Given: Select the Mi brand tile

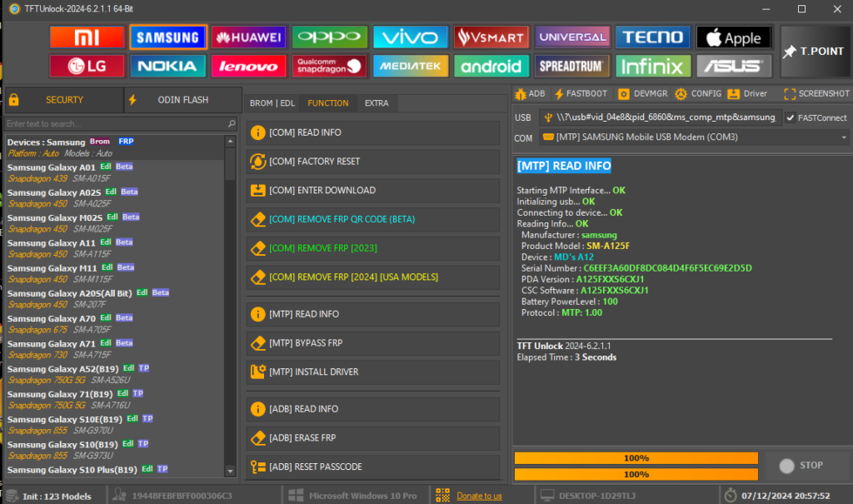Looking at the screenshot, I should click(x=87, y=37).
